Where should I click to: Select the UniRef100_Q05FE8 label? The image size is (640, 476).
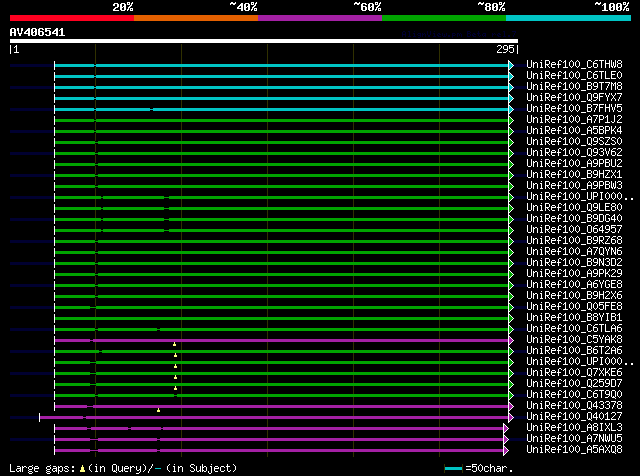[574, 307]
